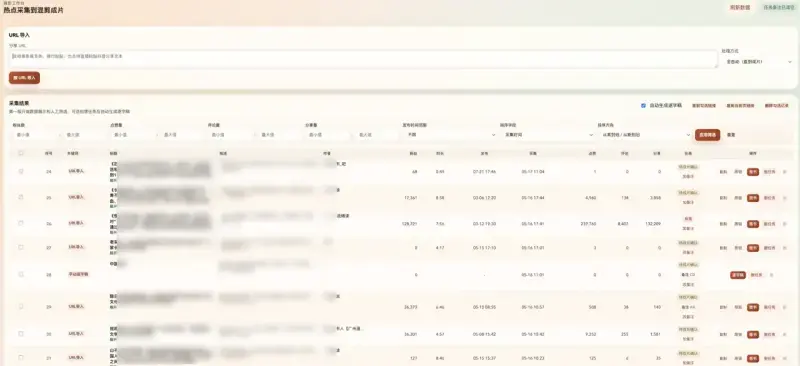Click the play count 36,301 cell
Viewport: 800px width, 366px height.
[x=410, y=334]
